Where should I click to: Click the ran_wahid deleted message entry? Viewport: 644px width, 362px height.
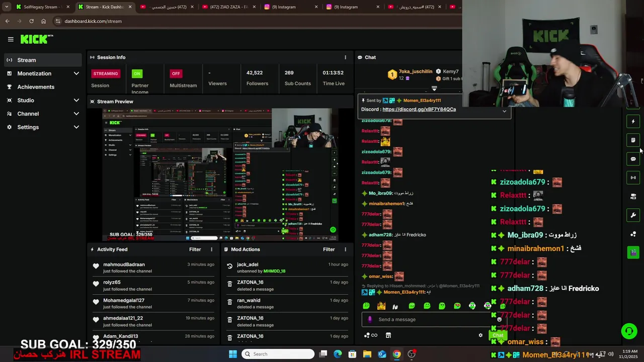(x=287, y=303)
